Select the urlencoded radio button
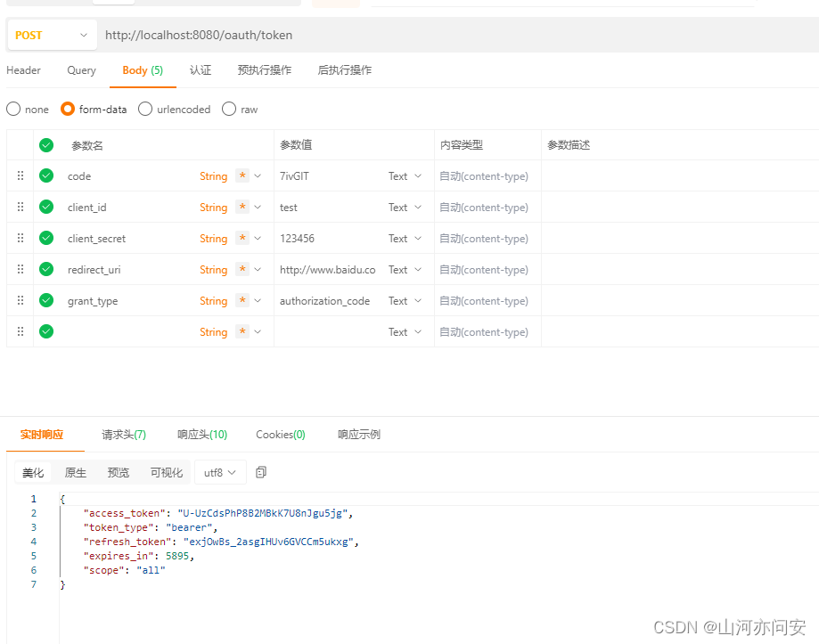The height and width of the screenshot is (644, 819). (x=145, y=109)
